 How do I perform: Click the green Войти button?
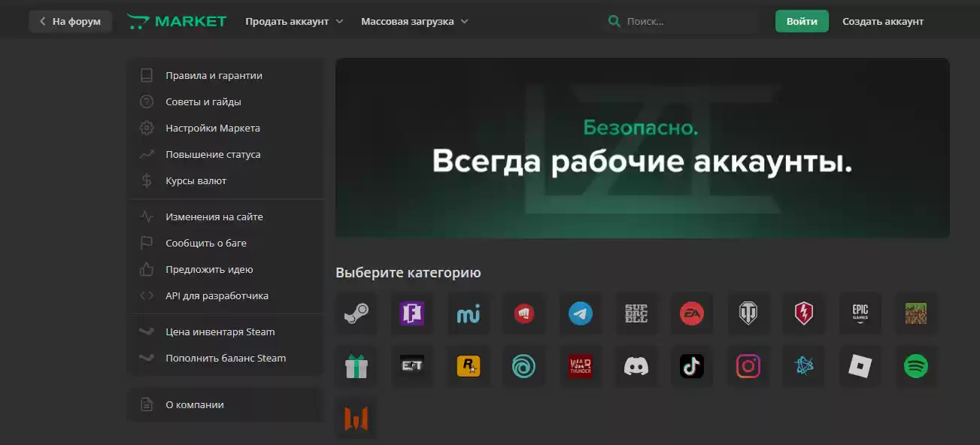pyautogui.click(x=802, y=21)
